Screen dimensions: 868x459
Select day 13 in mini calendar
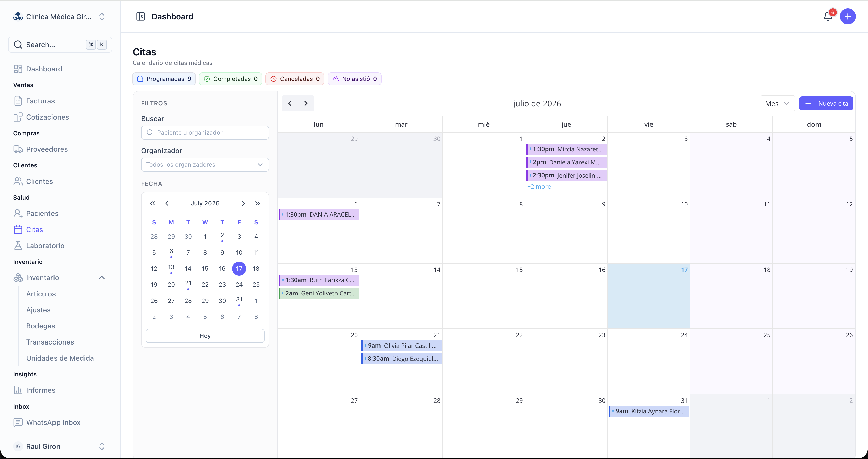point(171,269)
